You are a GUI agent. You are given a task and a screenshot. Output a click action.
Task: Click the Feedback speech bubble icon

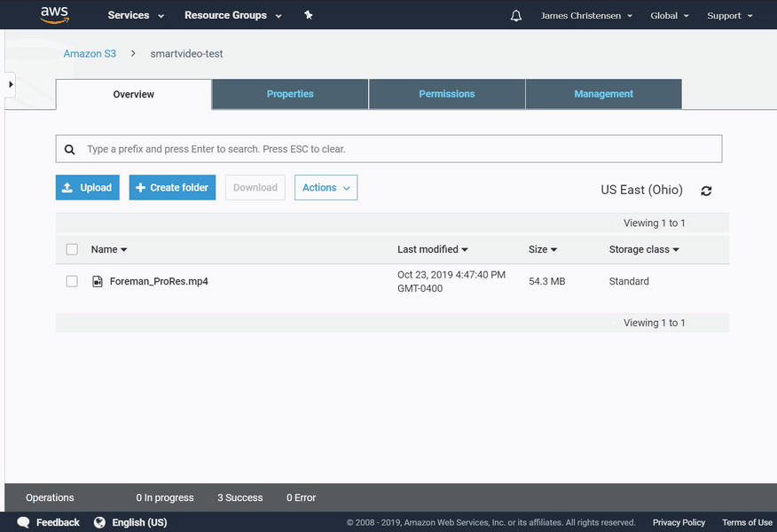pos(23,522)
